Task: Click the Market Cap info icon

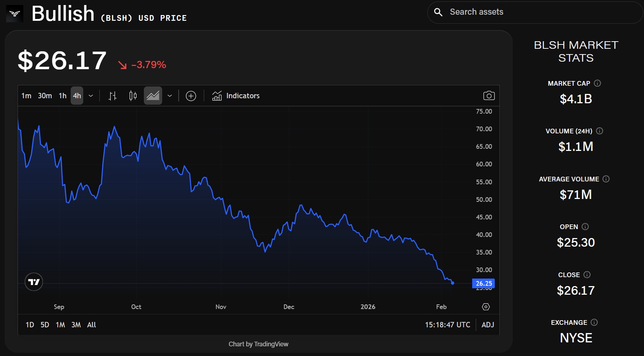Action: click(x=597, y=83)
